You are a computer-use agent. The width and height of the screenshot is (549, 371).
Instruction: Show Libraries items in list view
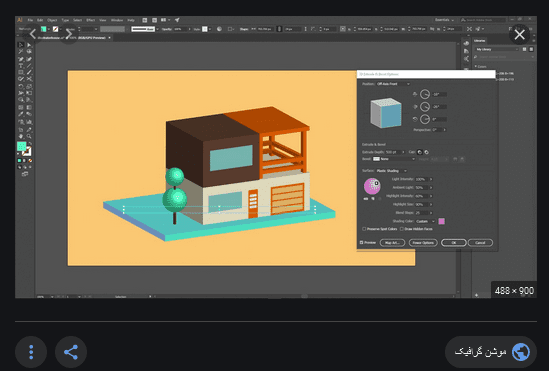(x=531, y=49)
